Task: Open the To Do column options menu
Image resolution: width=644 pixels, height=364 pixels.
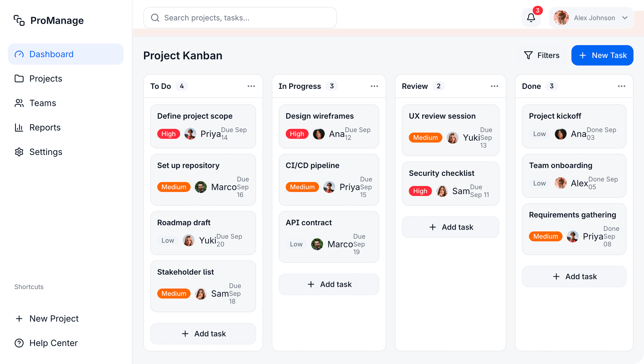Action: click(251, 86)
